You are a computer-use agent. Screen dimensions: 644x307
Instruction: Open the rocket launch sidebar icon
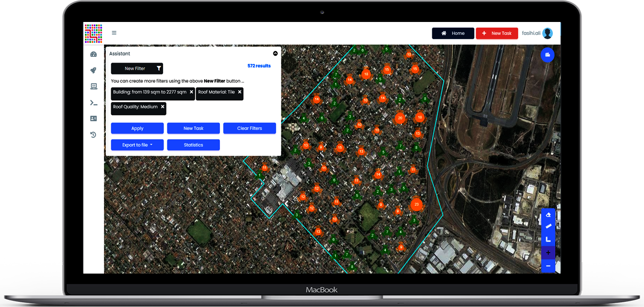[x=93, y=70]
